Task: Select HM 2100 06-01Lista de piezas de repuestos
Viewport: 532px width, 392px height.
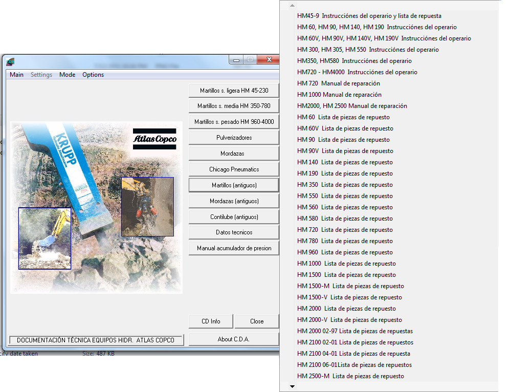Action: [x=354, y=364]
